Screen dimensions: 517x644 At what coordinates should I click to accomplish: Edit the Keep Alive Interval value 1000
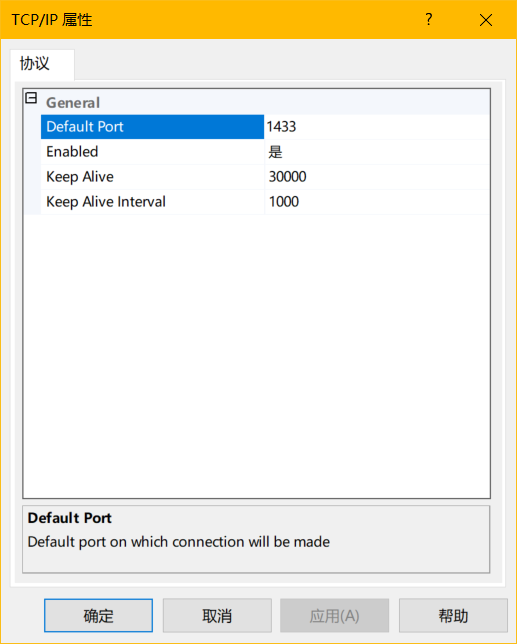click(x=377, y=202)
